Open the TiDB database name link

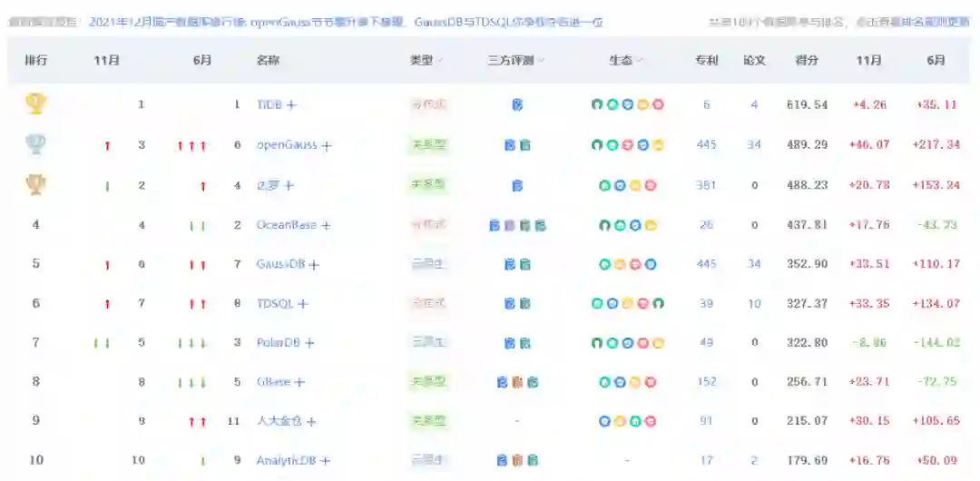click(270, 105)
